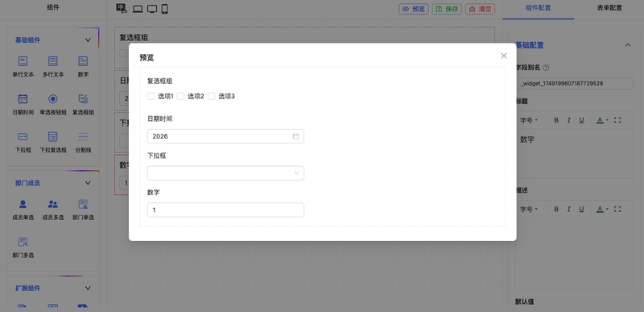Close the 预览 dialog

pyautogui.click(x=504, y=56)
